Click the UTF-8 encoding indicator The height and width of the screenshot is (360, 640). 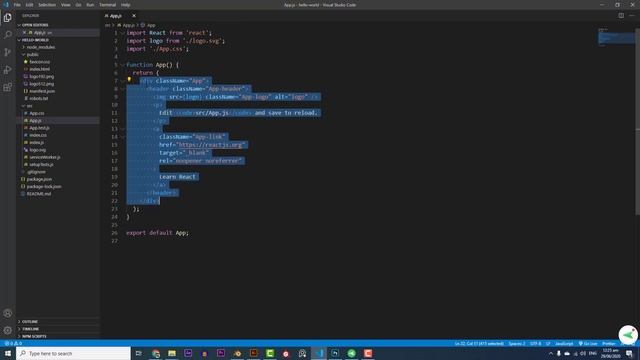[536, 343]
